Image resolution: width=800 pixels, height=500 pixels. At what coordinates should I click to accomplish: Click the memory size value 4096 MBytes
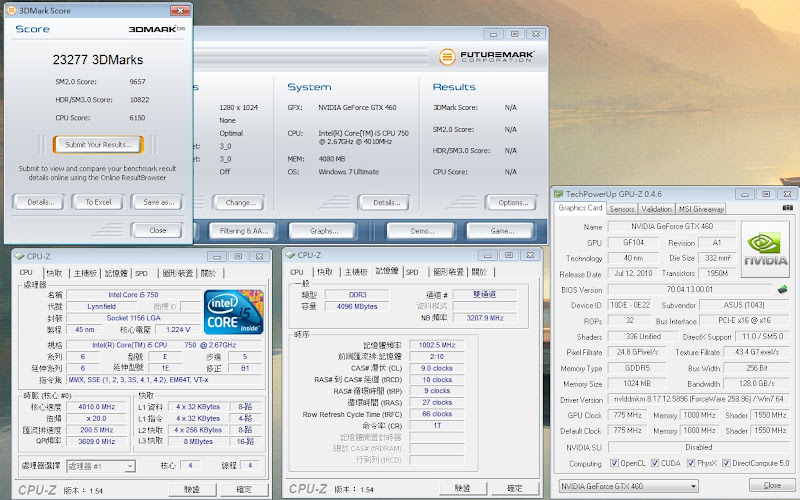(x=357, y=307)
